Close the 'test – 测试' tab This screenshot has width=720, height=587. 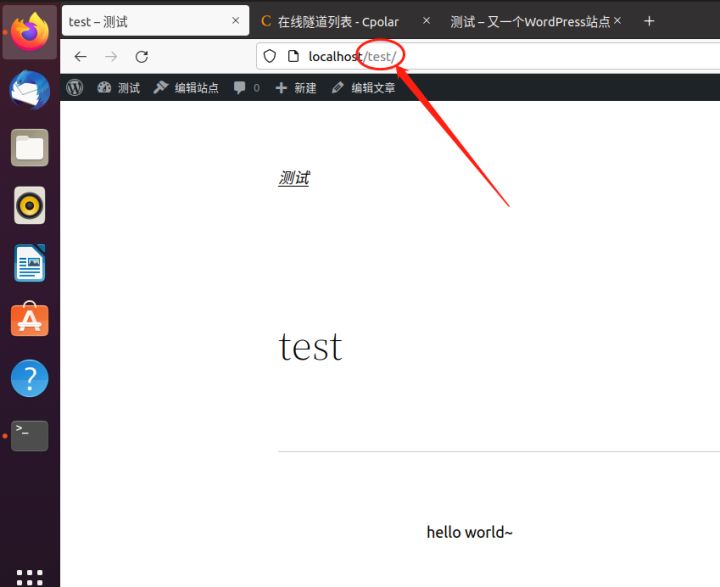tap(236, 21)
